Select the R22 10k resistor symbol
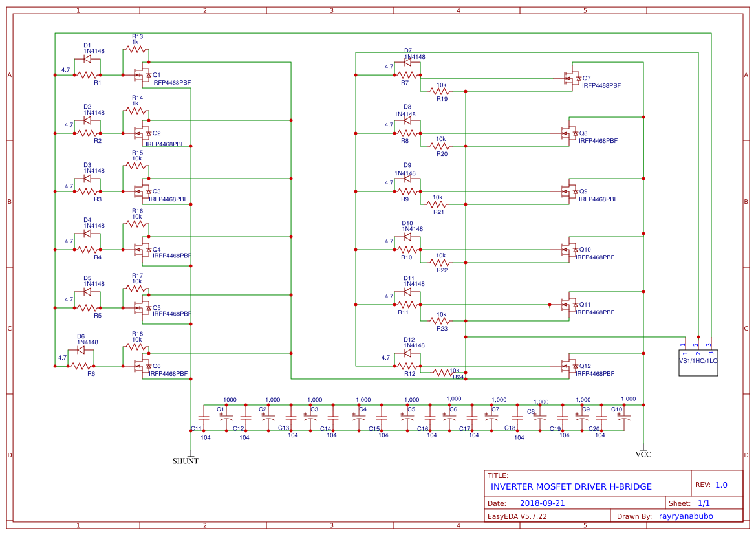The height and width of the screenshot is (535, 756). click(440, 263)
